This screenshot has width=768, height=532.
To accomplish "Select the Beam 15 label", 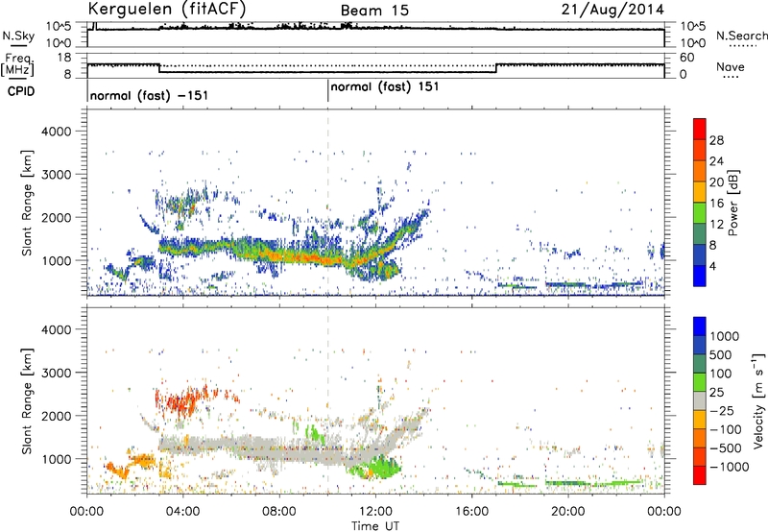I will click(x=374, y=11).
